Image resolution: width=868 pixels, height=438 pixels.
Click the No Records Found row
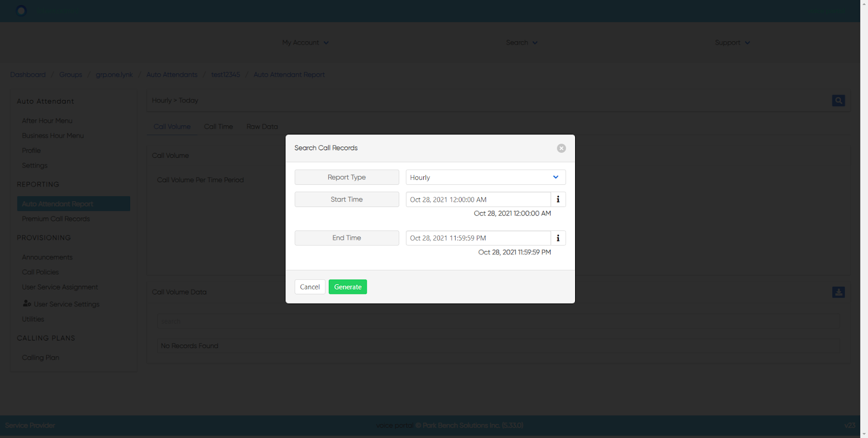[x=499, y=346]
